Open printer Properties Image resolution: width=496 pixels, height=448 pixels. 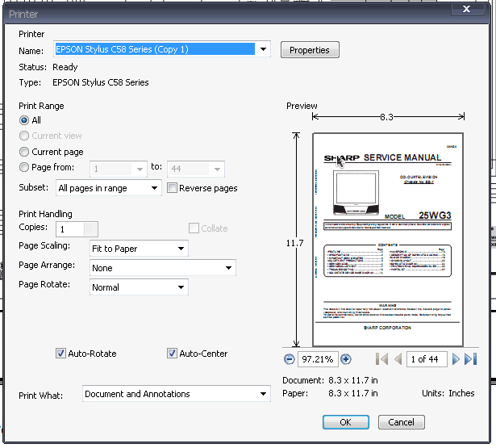point(310,50)
